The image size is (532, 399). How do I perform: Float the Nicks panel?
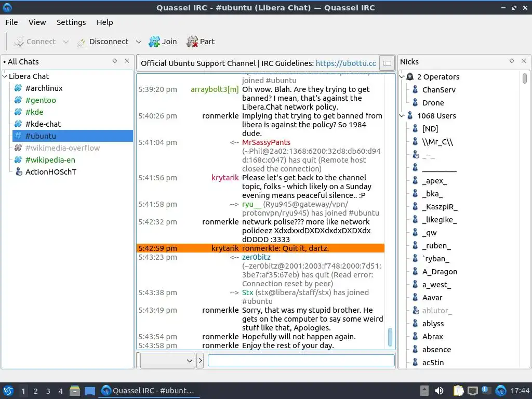(512, 61)
